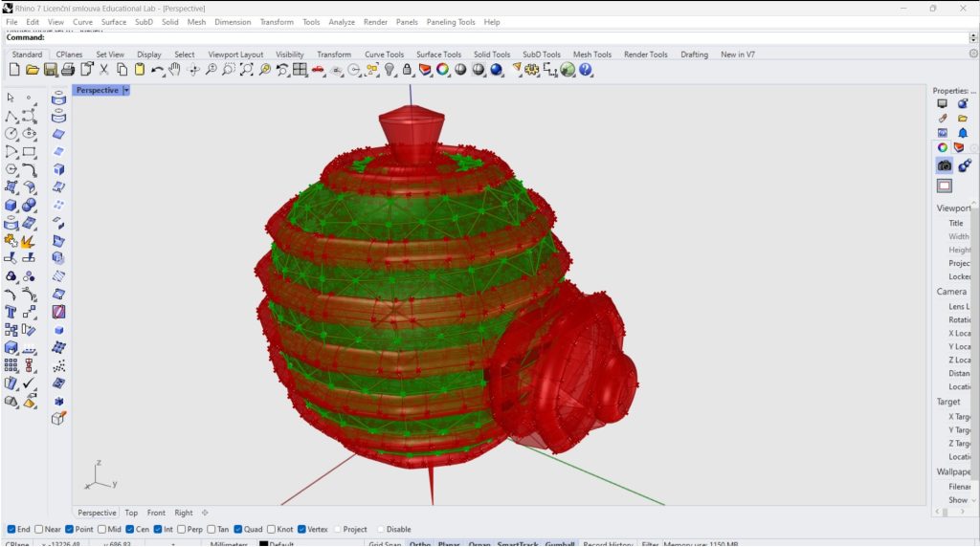Open the four-viewport layout icon

click(x=300, y=70)
